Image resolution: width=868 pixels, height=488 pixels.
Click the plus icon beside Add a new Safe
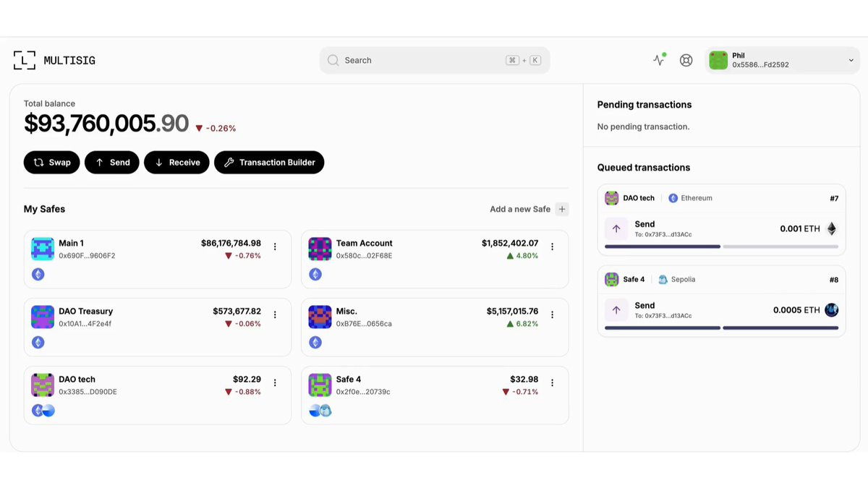pyautogui.click(x=562, y=209)
